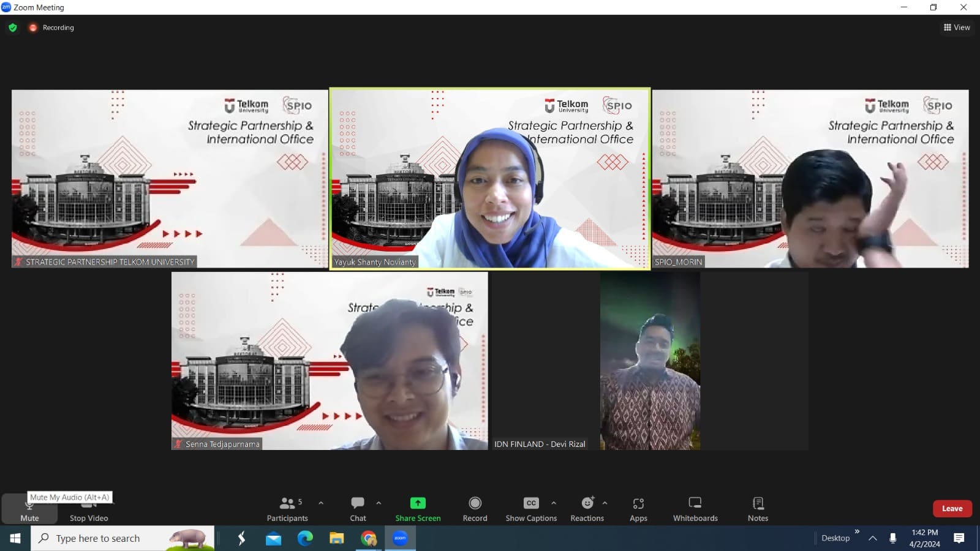Leave the meeting
The height and width of the screenshot is (551, 980).
[952, 509]
